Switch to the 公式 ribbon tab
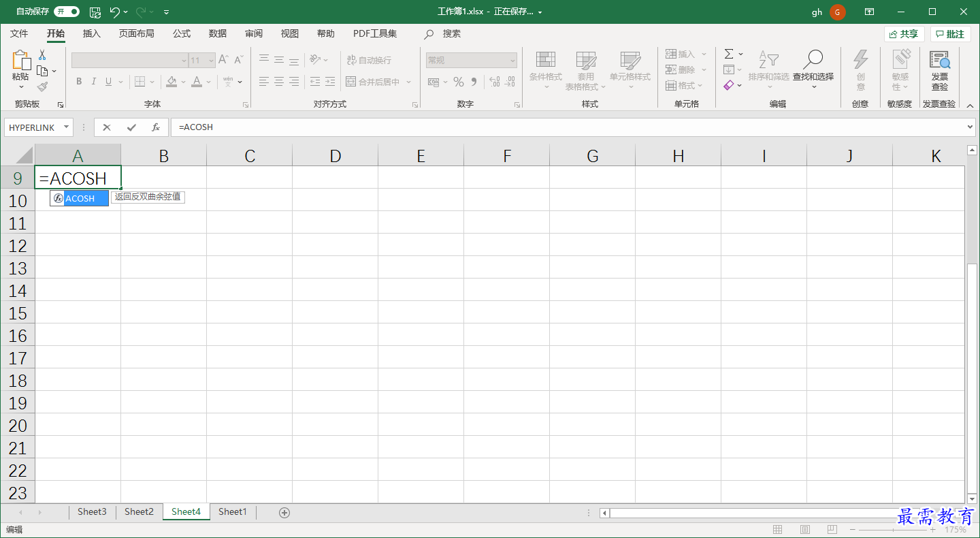The width and height of the screenshot is (980, 538). [x=182, y=33]
